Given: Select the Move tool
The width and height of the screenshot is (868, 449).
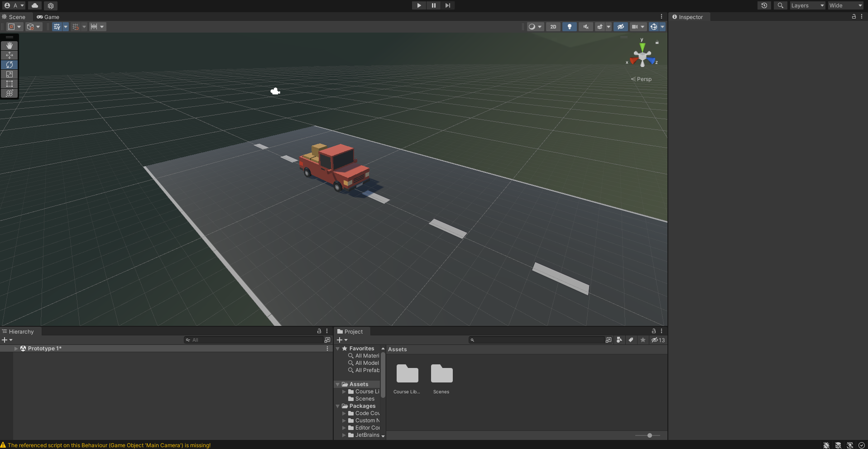Looking at the screenshot, I should pyautogui.click(x=10, y=55).
